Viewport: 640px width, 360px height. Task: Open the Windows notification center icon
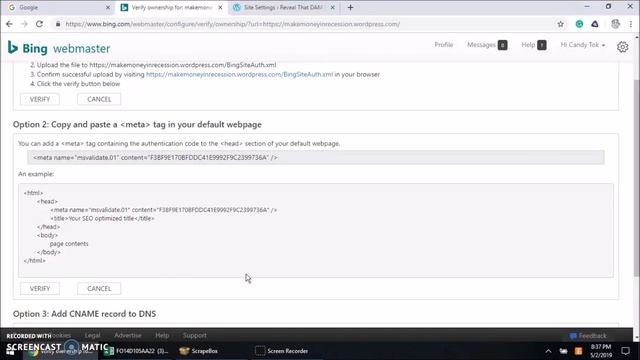(x=625, y=351)
